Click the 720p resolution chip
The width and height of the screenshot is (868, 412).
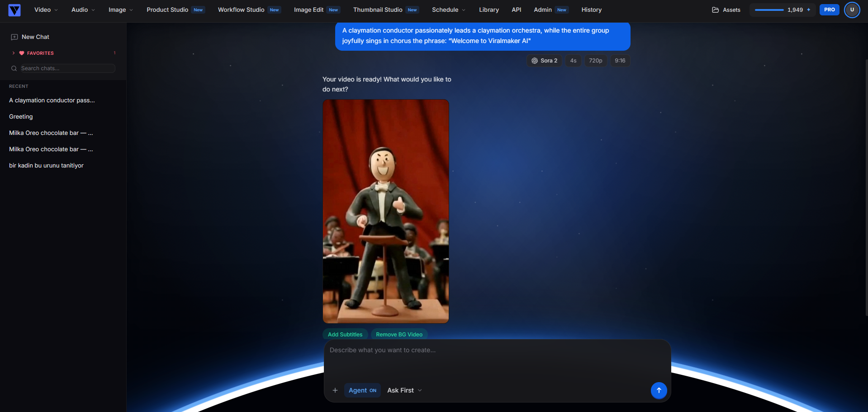click(595, 61)
